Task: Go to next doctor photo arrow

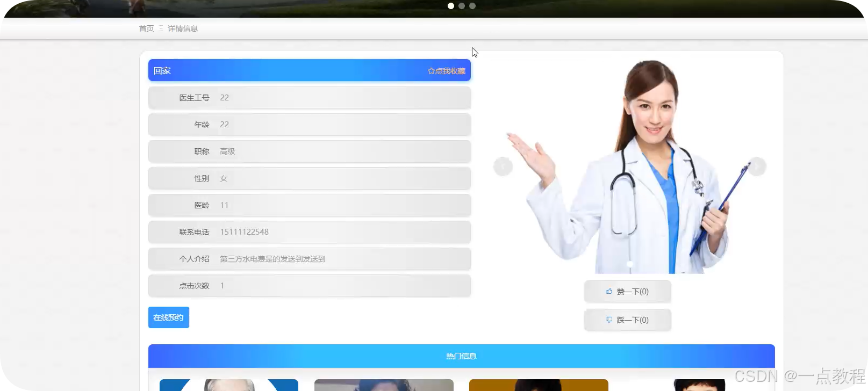Action: coord(757,166)
